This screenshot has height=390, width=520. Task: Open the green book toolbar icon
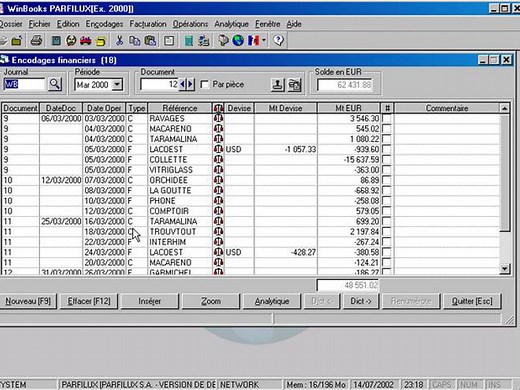click(x=56, y=41)
